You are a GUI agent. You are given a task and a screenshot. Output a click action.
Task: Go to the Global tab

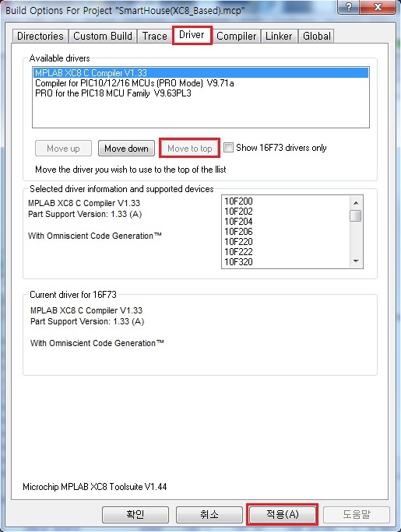(x=316, y=36)
